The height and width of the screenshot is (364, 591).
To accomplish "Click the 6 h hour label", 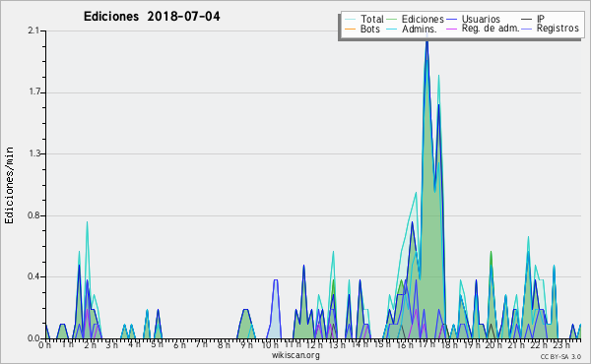I will (x=179, y=344).
